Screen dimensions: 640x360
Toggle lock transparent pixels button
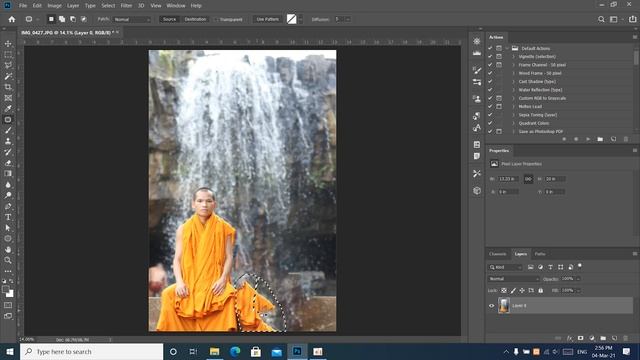point(504,291)
